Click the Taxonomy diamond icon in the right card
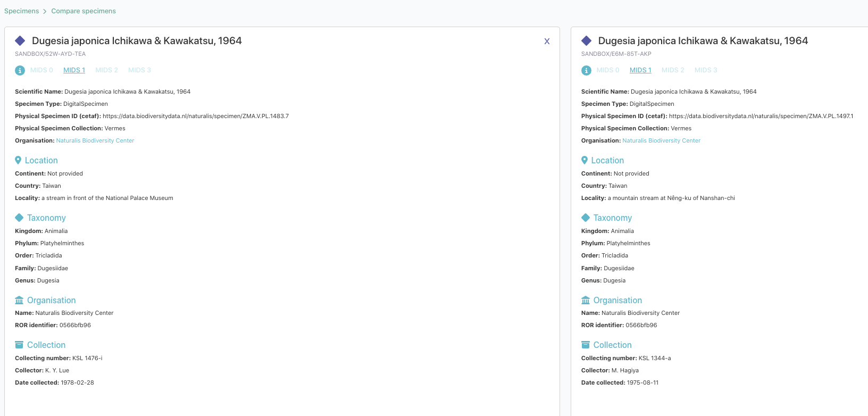 tap(586, 218)
